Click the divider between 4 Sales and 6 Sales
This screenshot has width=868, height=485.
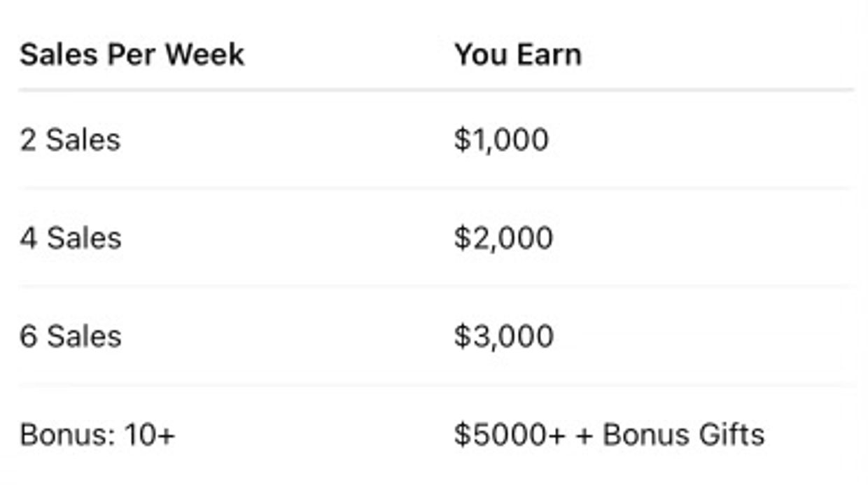[x=435, y=286]
